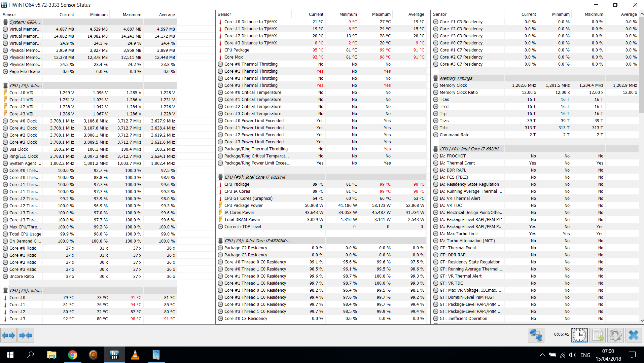
Task: Select the Total CPU Usage row
Action: [x=89, y=234]
